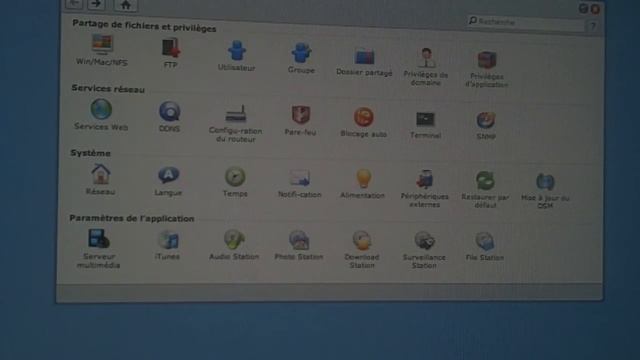Go back with the left arrow button
Image resolution: width=640 pixels, height=360 pixels.
pos(74,4)
